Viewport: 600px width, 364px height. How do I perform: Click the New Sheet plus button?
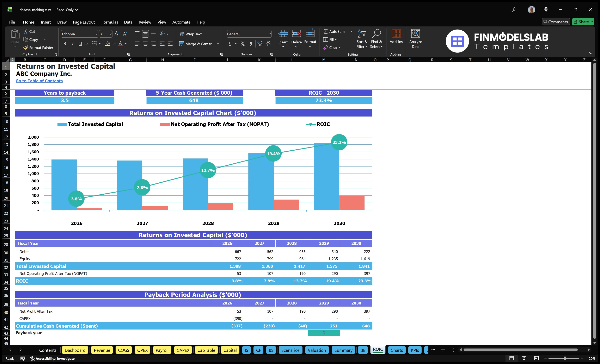click(443, 350)
